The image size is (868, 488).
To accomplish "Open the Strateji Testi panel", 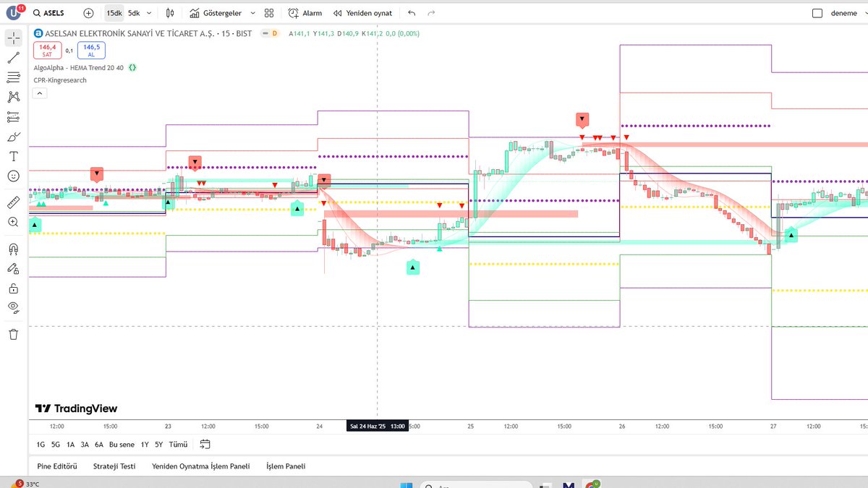I will 114,466.
